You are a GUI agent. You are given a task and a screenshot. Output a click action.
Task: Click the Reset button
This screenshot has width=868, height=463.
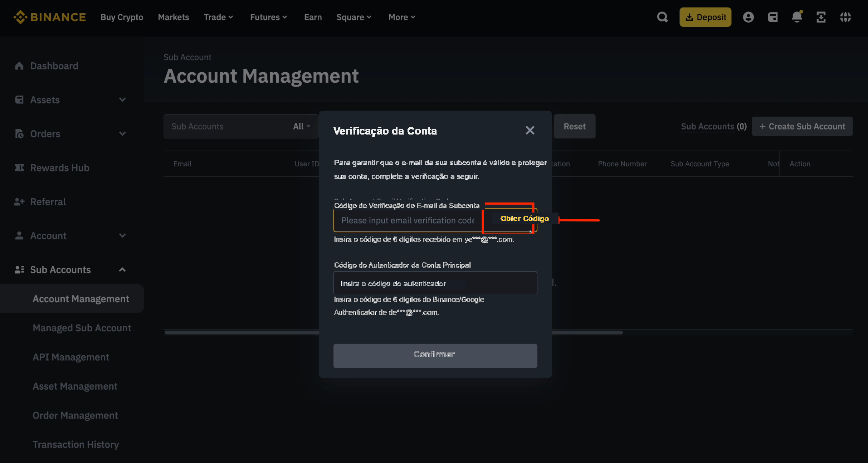[x=575, y=126]
